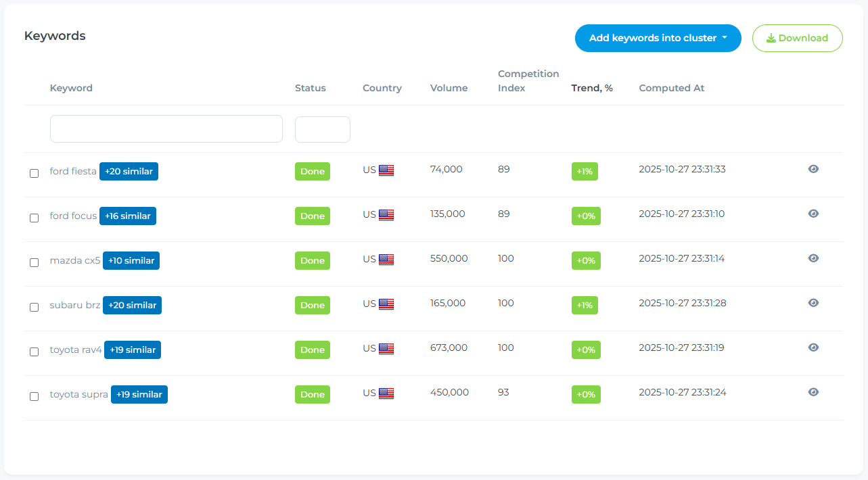Click the eye icon for ford fiesta
The height and width of the screenshot is (480, 868).
pyautogui.click(x=813, y=169)
